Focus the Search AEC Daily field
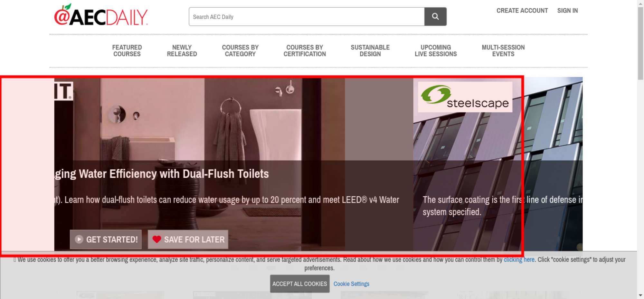 306,17
